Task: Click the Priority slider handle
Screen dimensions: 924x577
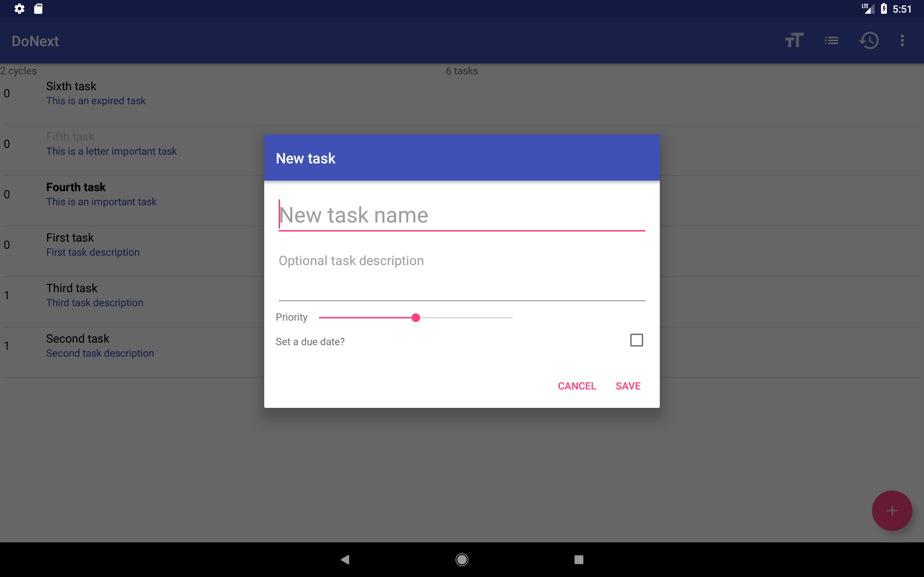Action: pyautogui.click(x=416, y=317)
